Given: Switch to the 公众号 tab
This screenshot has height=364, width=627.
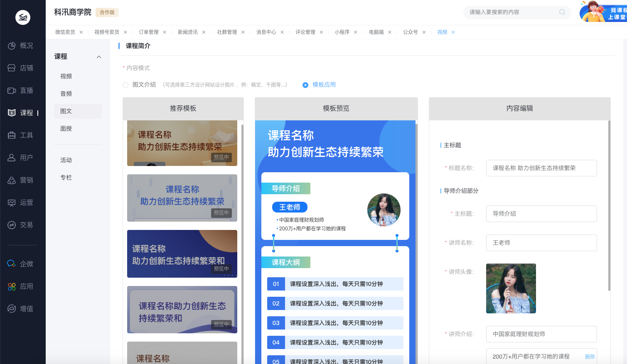Looking at the screenshot, I should pos(411,32).
